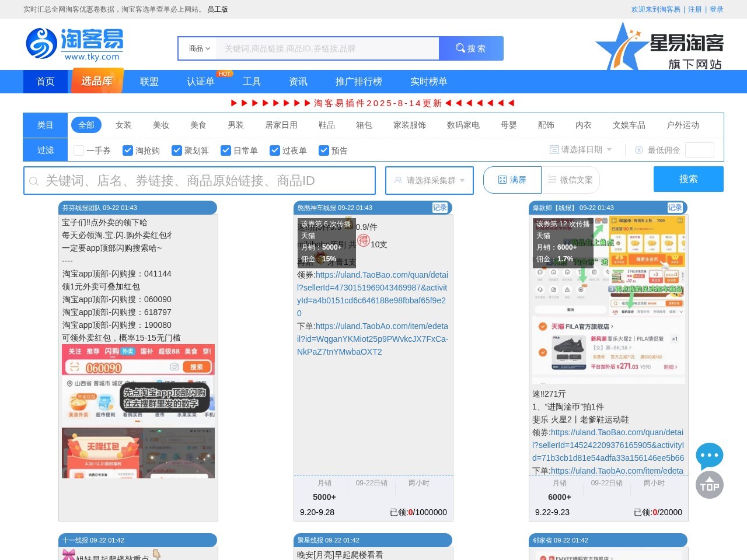Toggle the 日常单 checkbox

click(226, 150)
